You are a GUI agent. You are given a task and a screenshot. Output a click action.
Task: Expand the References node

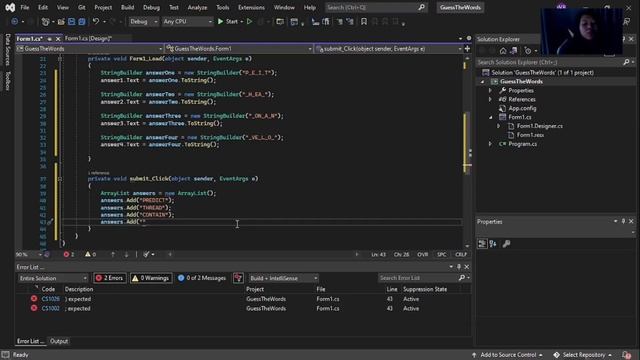tap(490, 99)
